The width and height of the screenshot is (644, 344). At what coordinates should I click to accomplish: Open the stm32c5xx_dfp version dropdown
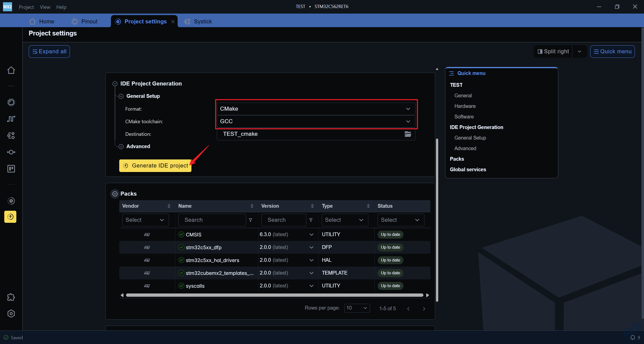(311, 247)
